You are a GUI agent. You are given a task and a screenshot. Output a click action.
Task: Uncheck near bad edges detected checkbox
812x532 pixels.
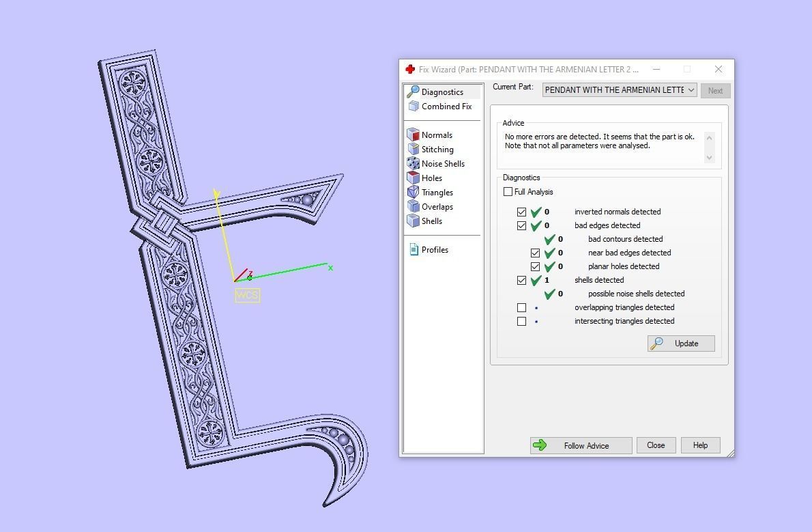536,253
